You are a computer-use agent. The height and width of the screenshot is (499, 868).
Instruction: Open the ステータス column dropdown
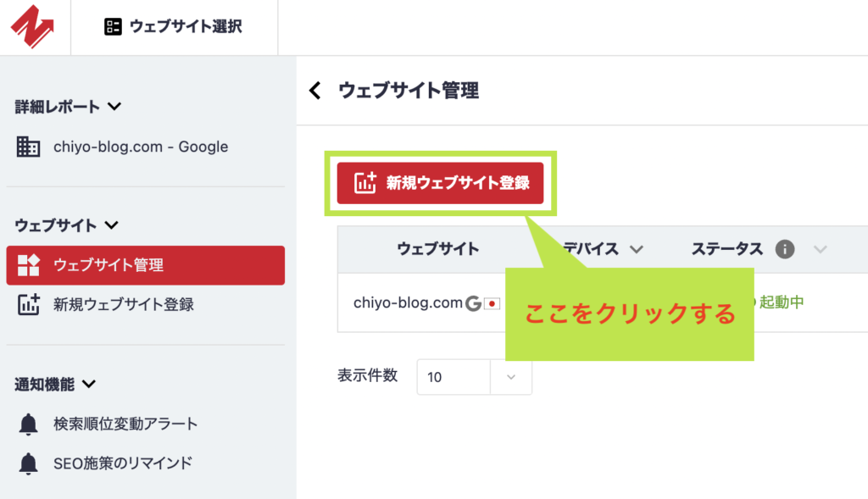[820, 249]
